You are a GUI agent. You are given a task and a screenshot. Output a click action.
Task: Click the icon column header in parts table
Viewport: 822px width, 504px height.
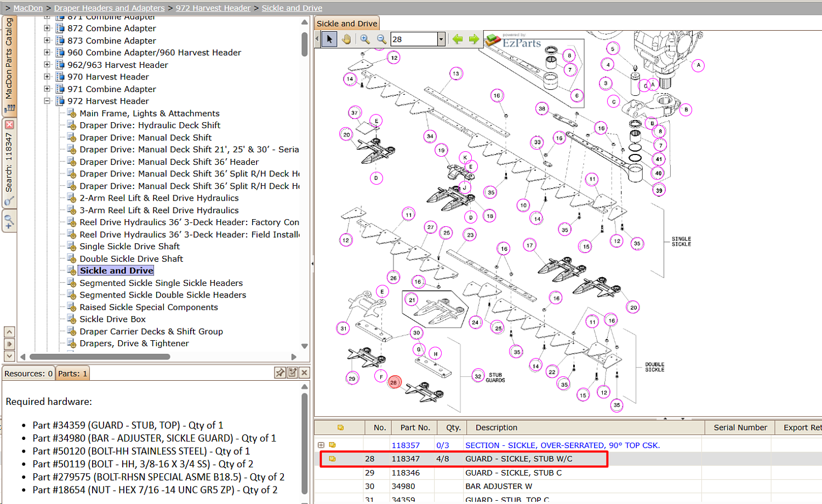tap(340, 427)
